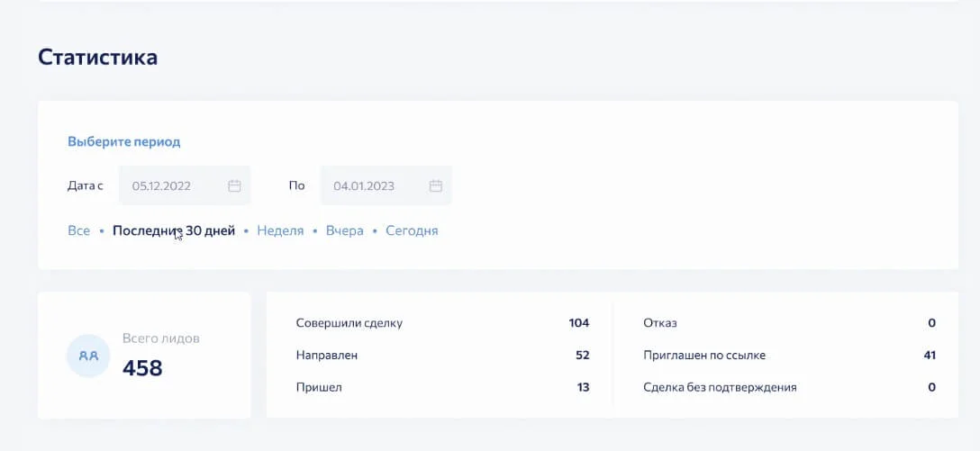Viewport: 980px width, 451px height.
Task: Click the people icon beside 'Всего лидов'
Action: [88, 356]
